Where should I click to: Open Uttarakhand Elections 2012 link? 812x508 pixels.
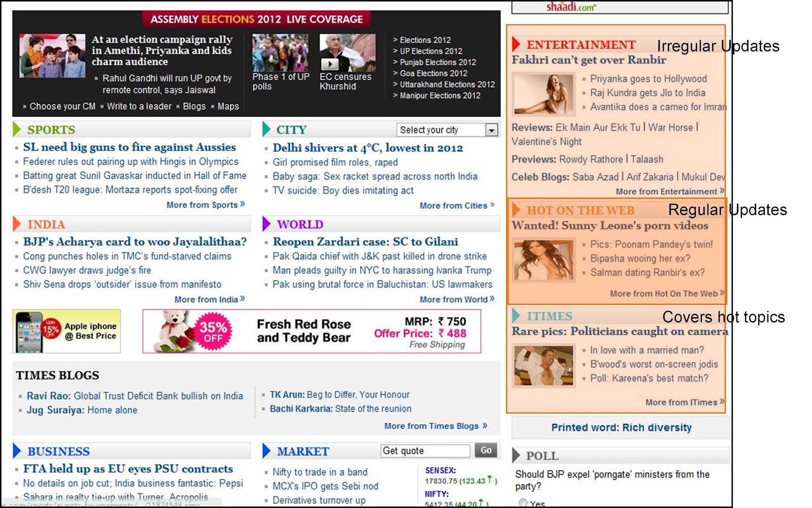tap(447, 84)
